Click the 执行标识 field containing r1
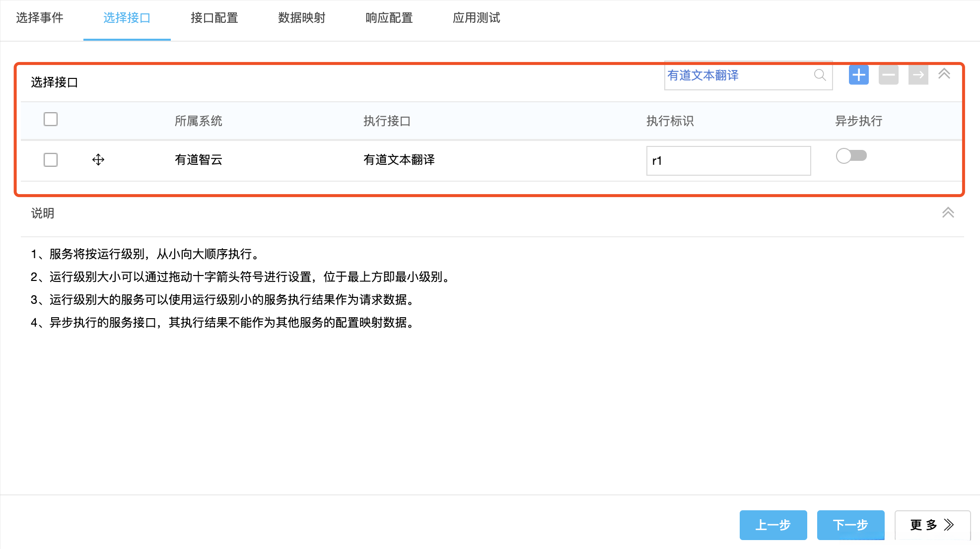This screenshot has width=980, height=549. pyautogui.click(x=728, y=161)
